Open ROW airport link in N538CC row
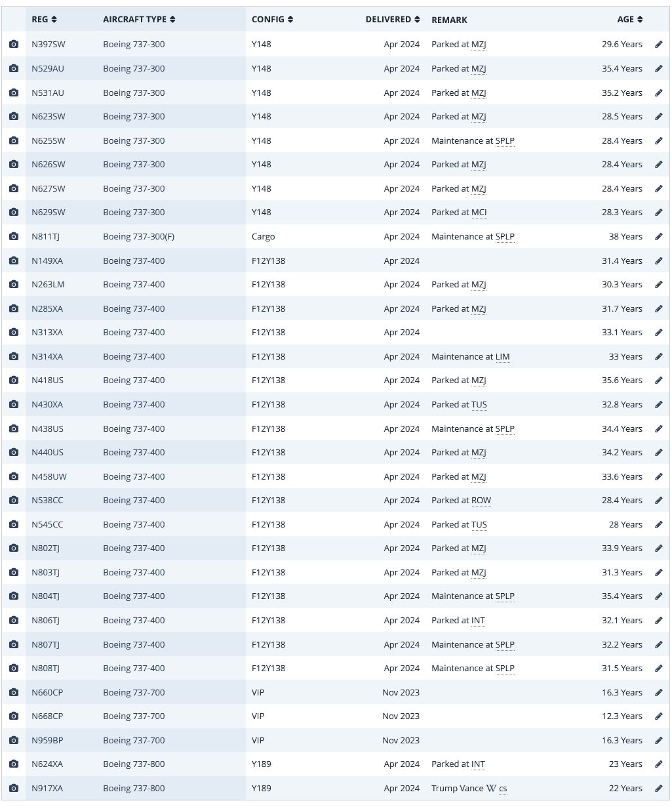Screen dimensions: 672x807 481,500
